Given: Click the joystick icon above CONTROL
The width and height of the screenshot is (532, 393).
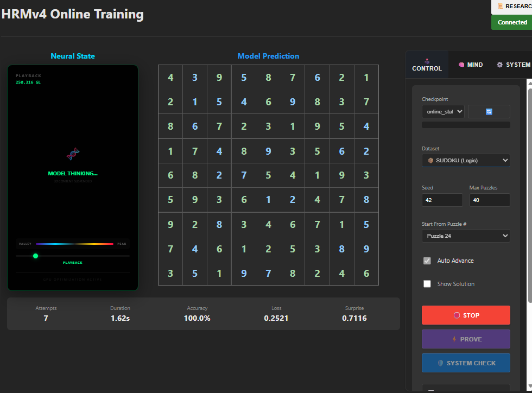Looking at the screenshot, I should tap(427, 61).
